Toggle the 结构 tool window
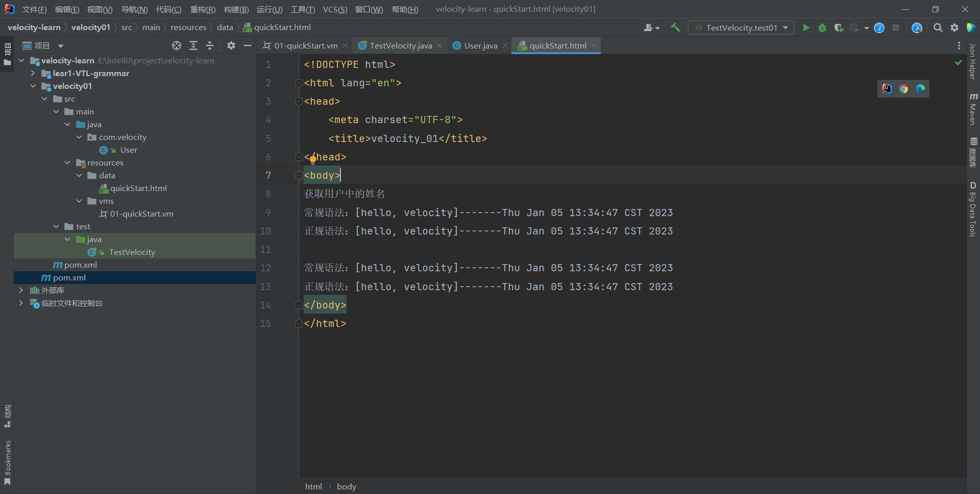Image resolution: width=980 pixels, height=494 pixels. click(x=7, y=416)
